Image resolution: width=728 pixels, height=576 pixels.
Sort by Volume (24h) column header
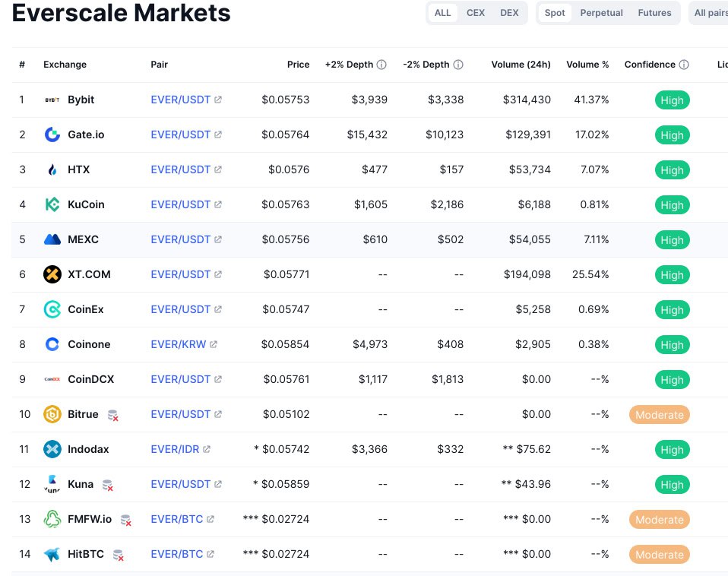521,65
